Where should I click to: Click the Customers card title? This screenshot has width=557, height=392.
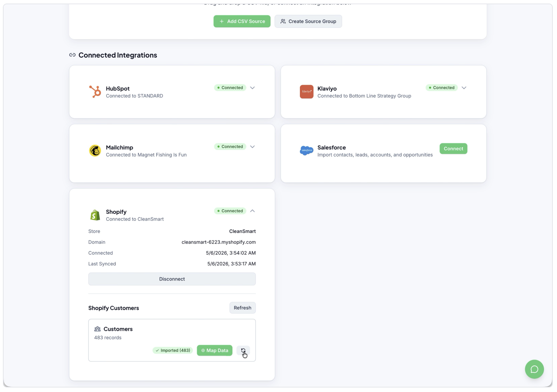[118, 329]
